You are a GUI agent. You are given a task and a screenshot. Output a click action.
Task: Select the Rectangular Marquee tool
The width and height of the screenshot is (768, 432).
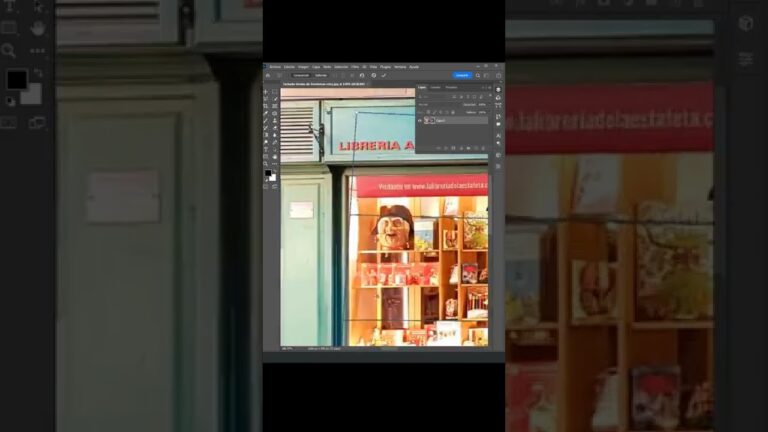(274, 92)
